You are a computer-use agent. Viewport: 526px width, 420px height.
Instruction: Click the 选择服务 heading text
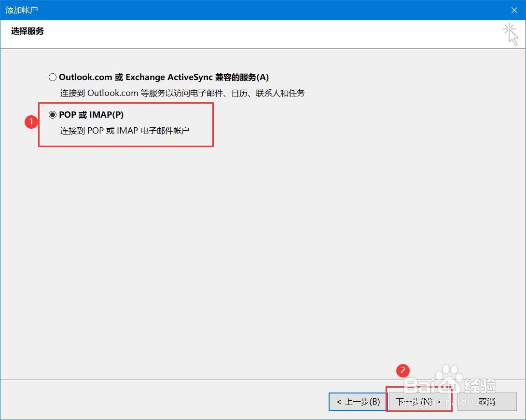pos(28,31)
